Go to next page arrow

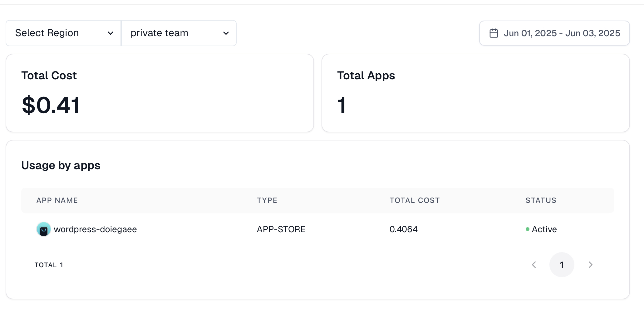tap(590, 265)
